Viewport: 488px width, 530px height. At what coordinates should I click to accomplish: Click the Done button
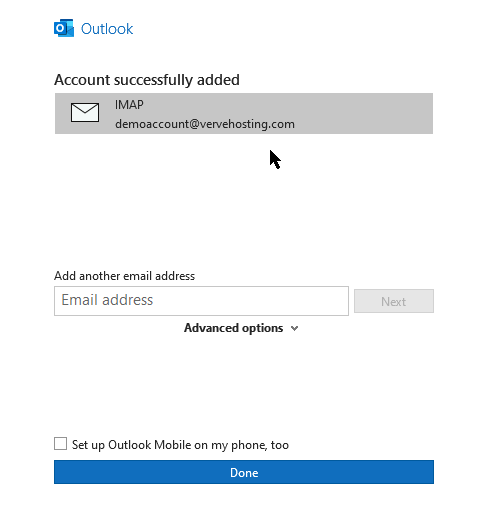click(244, 472)
